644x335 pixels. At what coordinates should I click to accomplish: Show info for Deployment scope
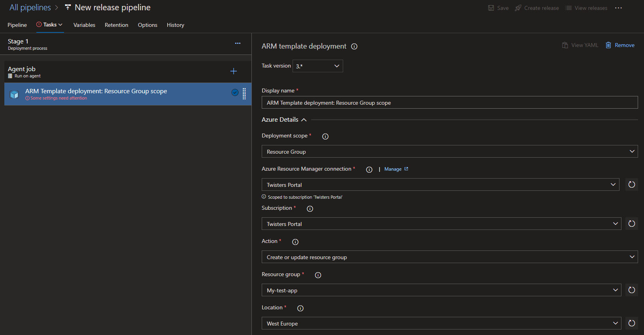pos(325,136)
